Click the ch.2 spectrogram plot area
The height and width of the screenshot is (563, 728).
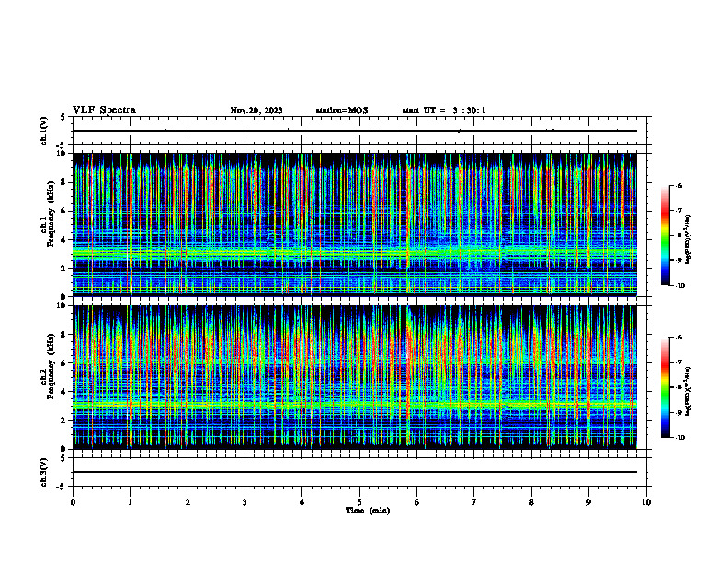pos(355,377)
